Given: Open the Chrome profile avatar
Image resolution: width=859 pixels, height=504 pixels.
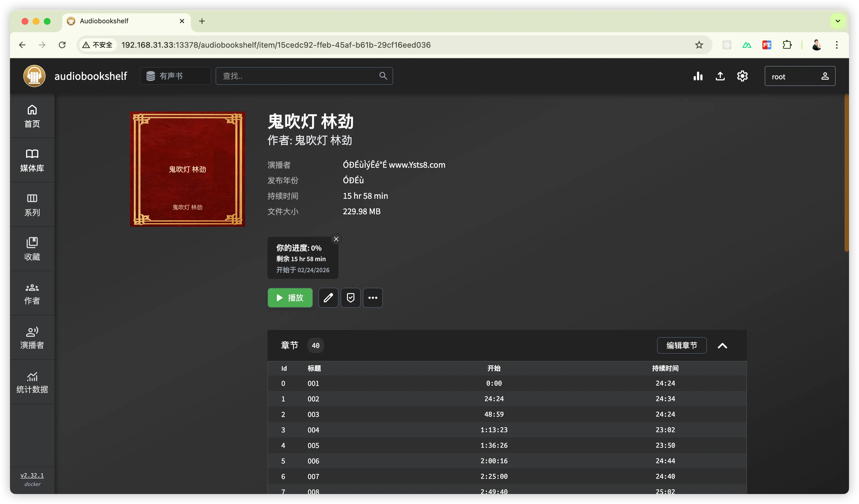Looking at the screenshot, I should 817,45.
